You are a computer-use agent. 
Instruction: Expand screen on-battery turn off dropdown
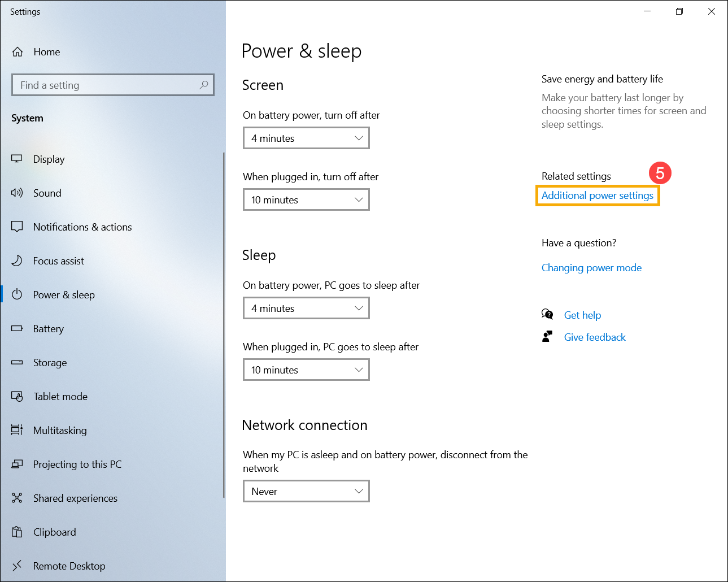click(x=306, y=138)
